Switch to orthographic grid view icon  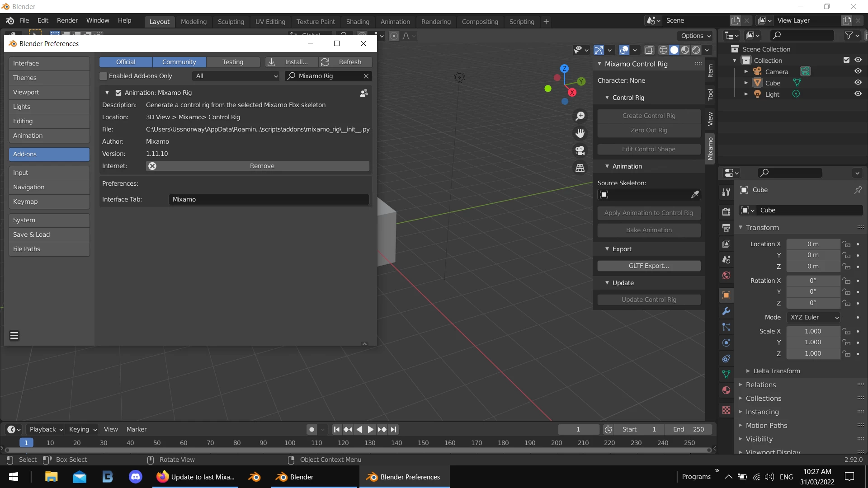point(580,168)
